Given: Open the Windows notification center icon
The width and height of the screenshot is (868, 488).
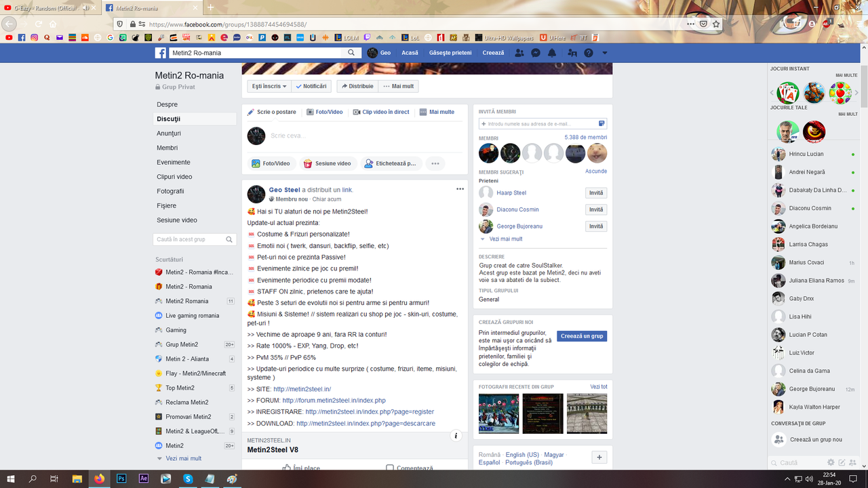Looking at the screenshot, I should pyautogui.click(x=853, y=479).
